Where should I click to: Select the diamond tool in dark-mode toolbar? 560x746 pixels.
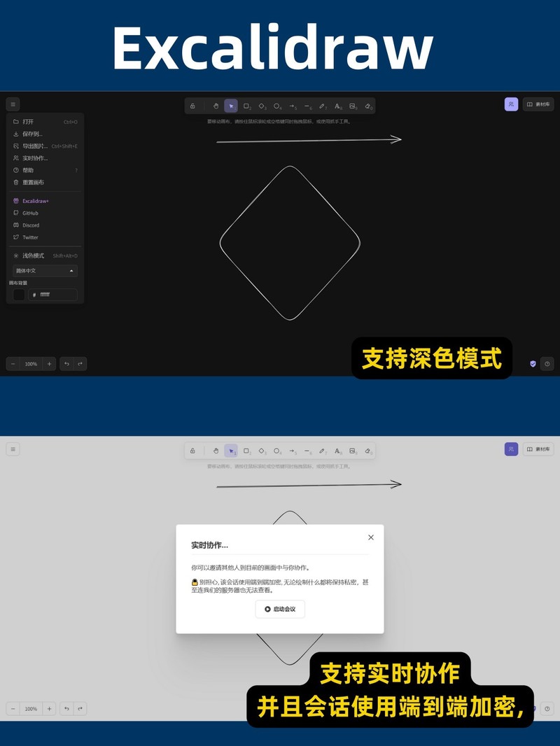262,106
